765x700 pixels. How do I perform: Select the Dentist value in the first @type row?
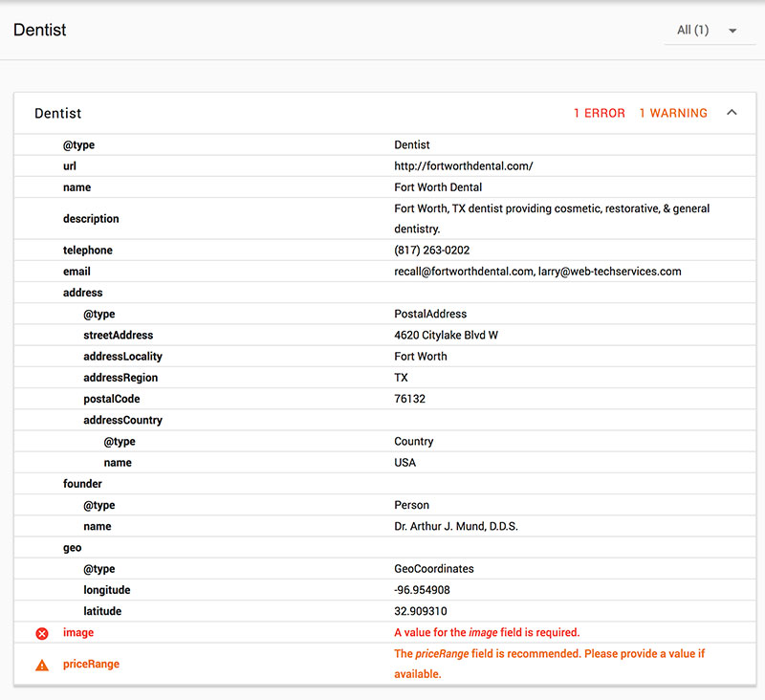[412, 145]
